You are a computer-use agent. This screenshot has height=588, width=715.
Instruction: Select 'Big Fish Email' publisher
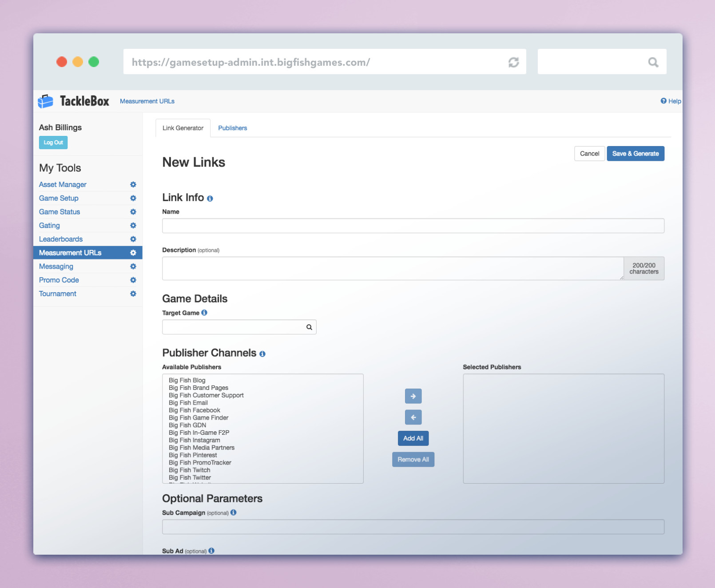click(x=188, y=403)
